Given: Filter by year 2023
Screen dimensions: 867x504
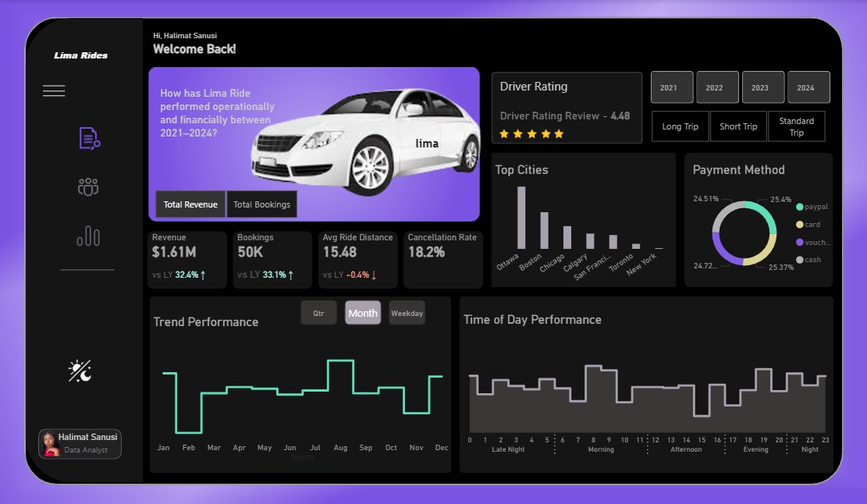Looking at the screenshot, I should click(763, 87).
